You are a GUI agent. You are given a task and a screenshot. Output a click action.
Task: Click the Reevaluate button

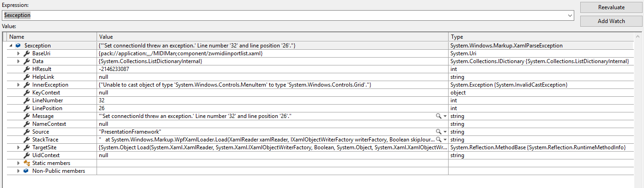611,7
